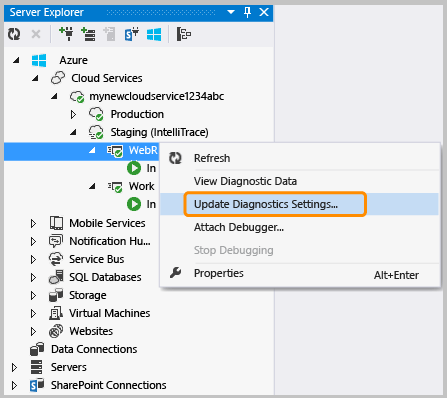Select the Data Connections label
447x398 pixels.
(x=94, y=349)
